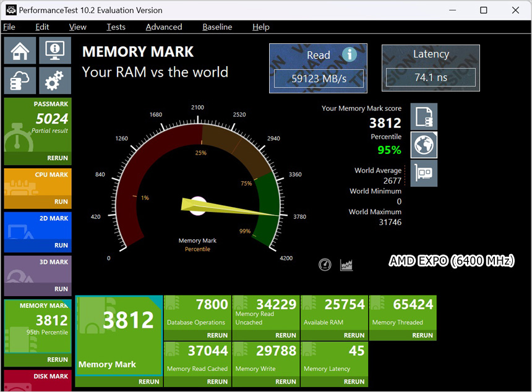Show the distribution chart view icon
This screenshot has height=392, width=532.
click(x=346, y=265)
